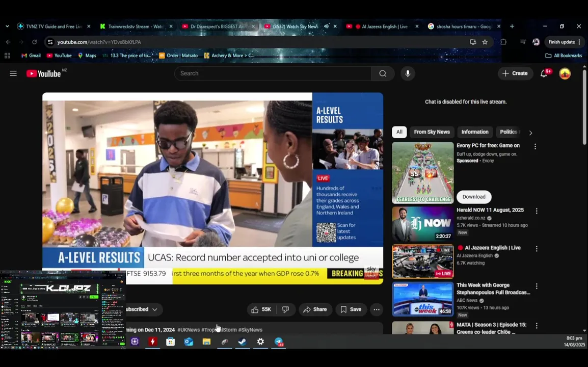Open the Gmail bookmark

31,56
